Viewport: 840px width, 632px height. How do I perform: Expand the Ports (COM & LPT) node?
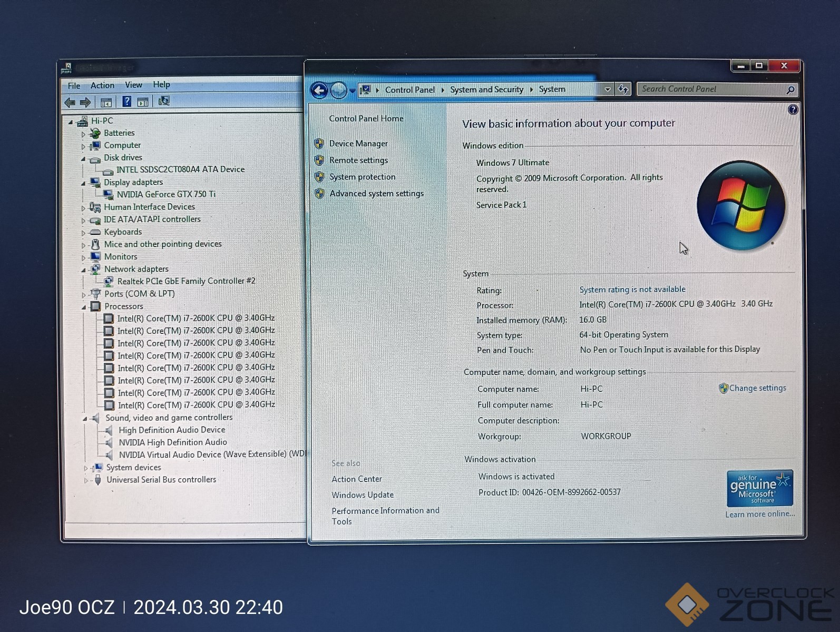84,295
